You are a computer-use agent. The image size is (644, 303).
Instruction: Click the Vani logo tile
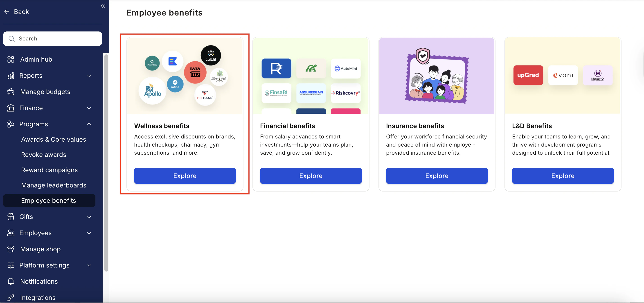pos(563,75)
